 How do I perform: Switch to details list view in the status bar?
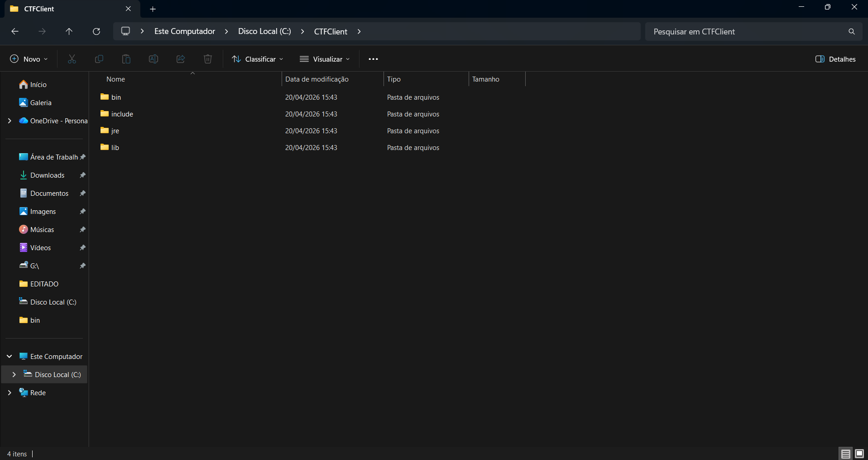[x=845, y=453]
